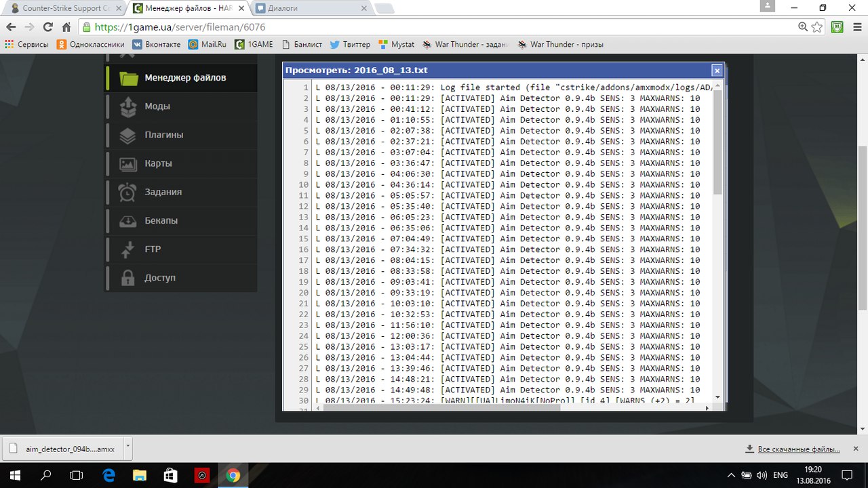Open the Одноклассники bookmark
The height and width of the screenshot is (488, 868).
click(x=91, y=45)
